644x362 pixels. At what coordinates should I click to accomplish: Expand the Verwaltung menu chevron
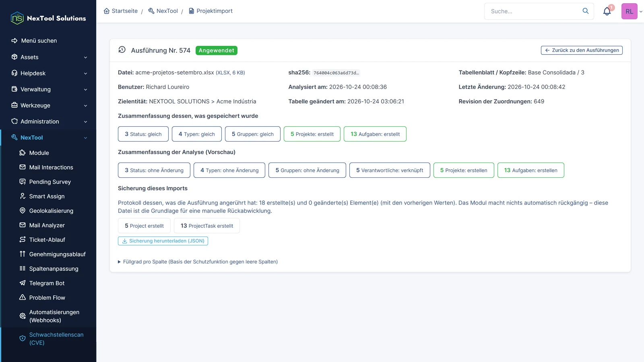click(x=85, y=90)
